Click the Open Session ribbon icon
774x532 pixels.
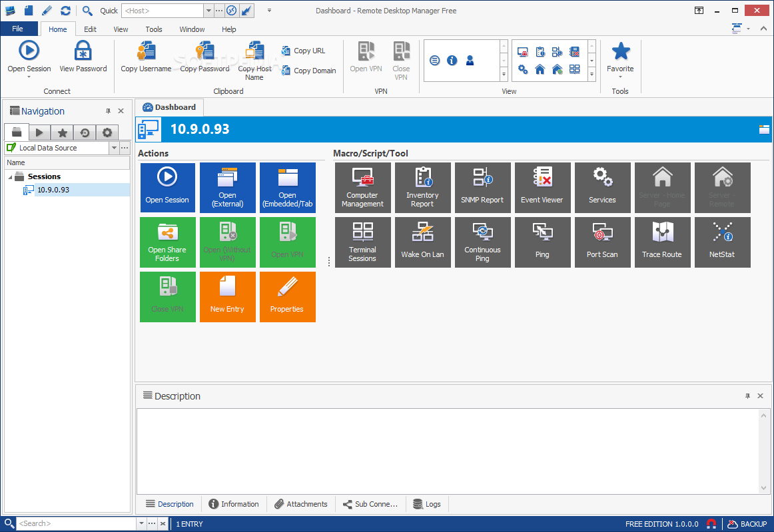pyautogui.click(x=29, y=51)
